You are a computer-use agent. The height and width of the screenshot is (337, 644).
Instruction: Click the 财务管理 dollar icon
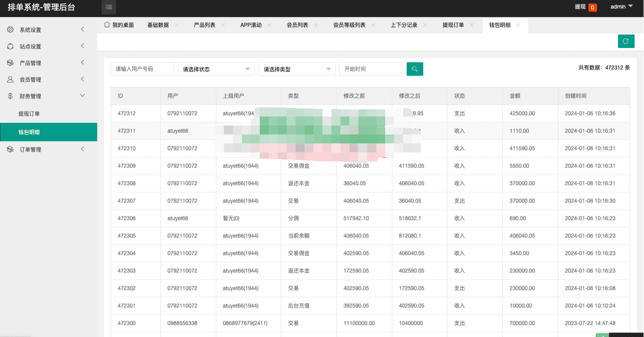tap(10, 96)
